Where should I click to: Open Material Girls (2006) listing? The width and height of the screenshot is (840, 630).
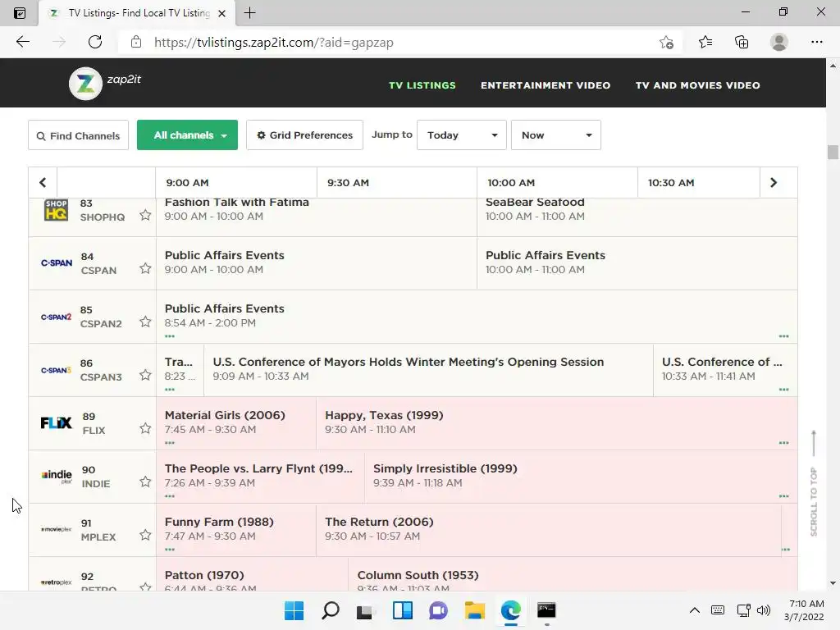pyautogui.click(x=236, y=423)
